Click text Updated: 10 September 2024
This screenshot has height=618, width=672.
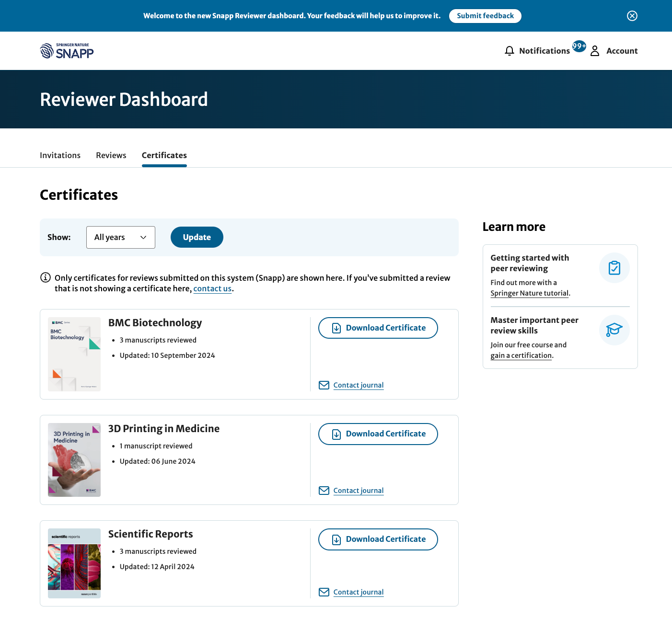pos(167,355)
